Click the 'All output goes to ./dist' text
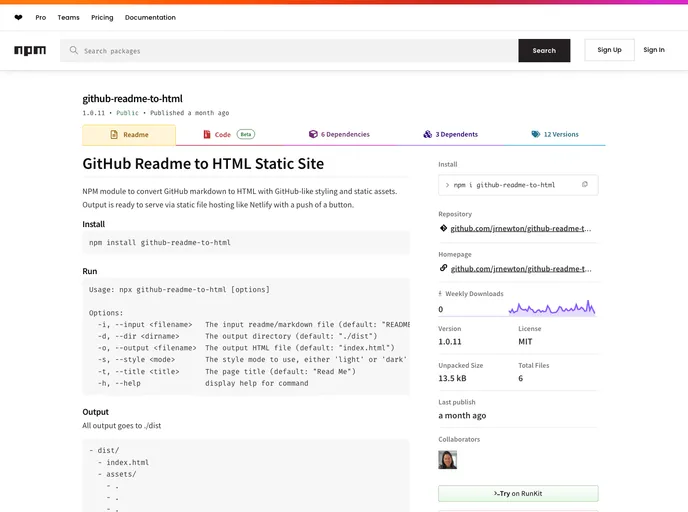688x512 pixels. [122, 426]
